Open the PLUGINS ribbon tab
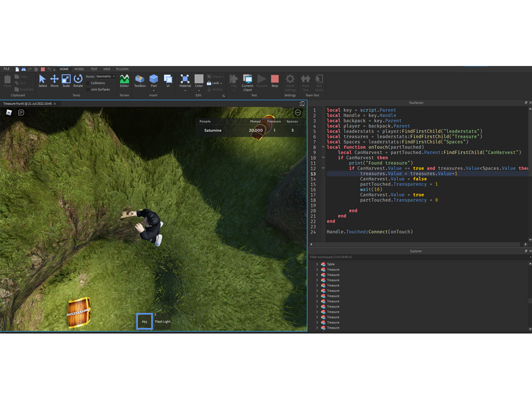Screen dimensions: 532x399 coord(122,69)
